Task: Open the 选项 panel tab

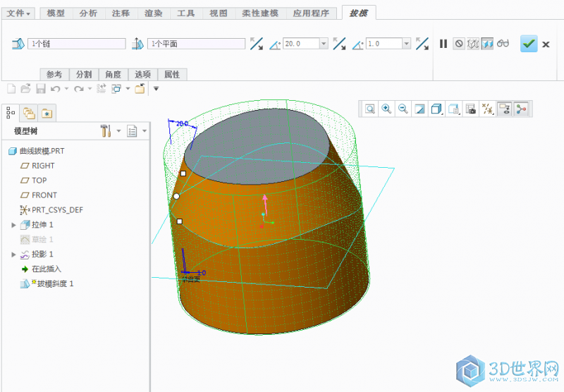Action: (142, 74)
